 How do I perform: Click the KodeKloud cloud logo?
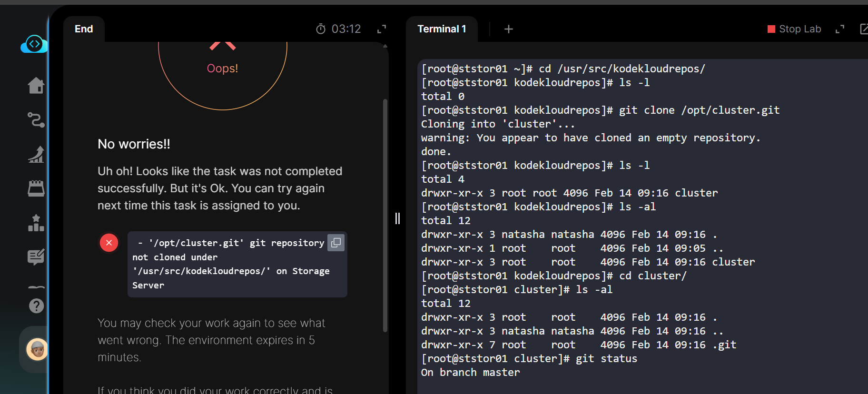[x=34, y=44]
